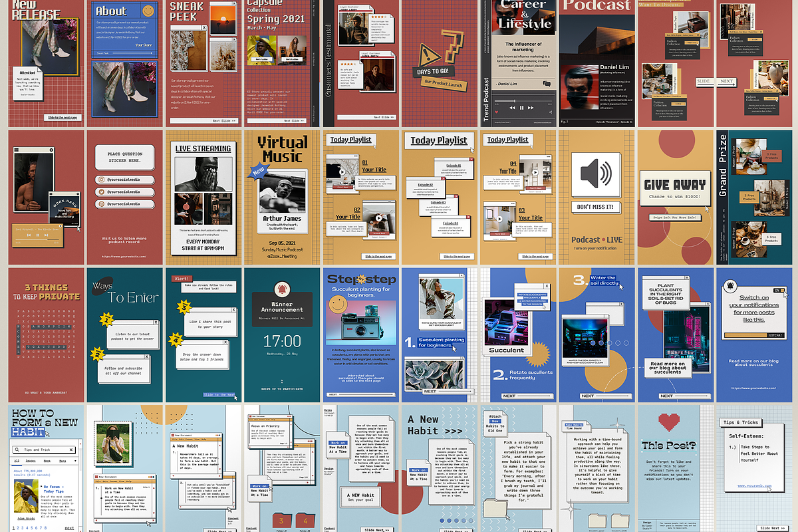The height and width of the screenshot is (532, 798).
Task: Click the Succulent label under the computer photo
Action: point(507,350)
